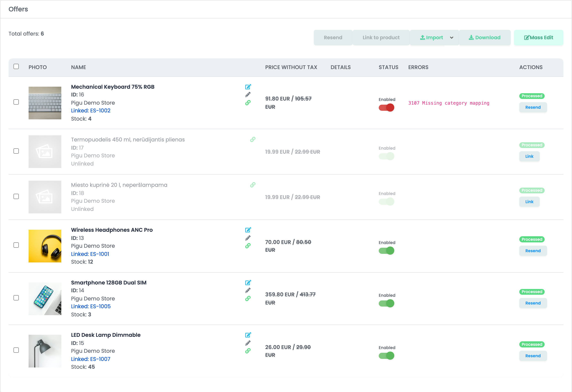Click the Download button
This screenshot has width=572, height=392.
(485, 38)
